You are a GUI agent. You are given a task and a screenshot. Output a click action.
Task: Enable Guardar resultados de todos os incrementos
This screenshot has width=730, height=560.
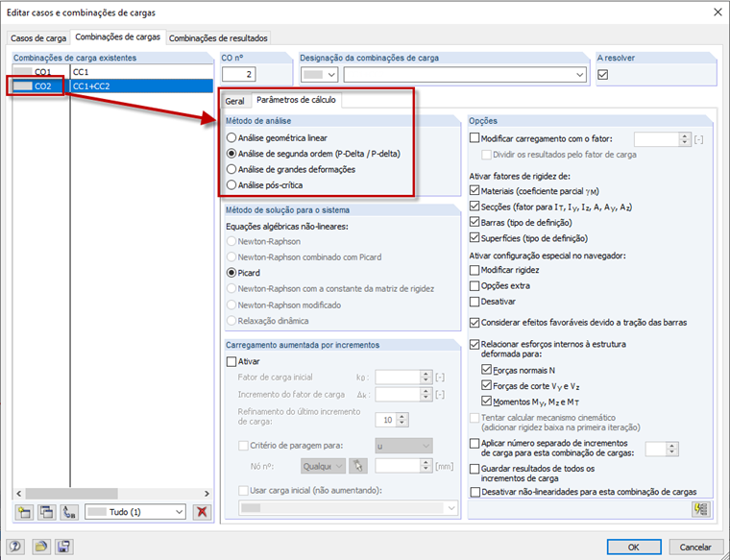tap(474, 469)
